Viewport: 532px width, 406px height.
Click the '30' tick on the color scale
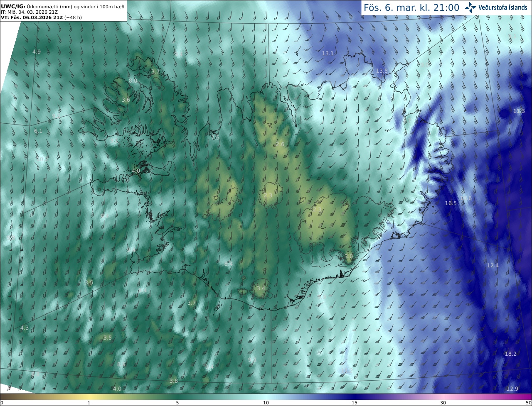(443, 403)
